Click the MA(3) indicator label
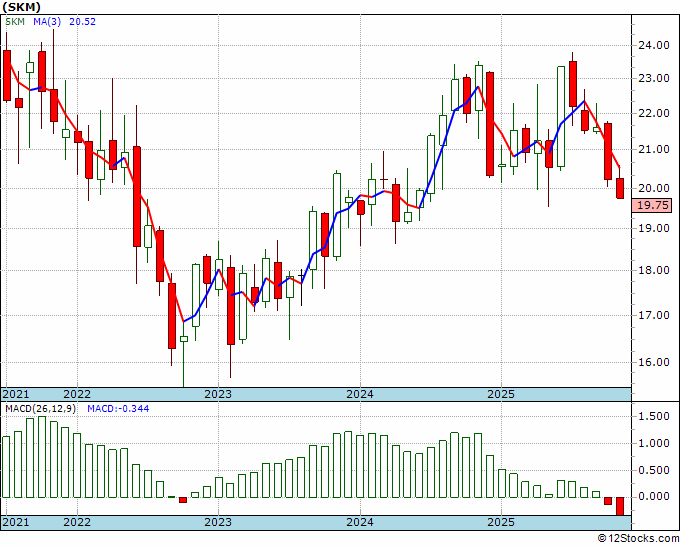Screen dimensions: 680x546 pyautogui.click(x=47, y=22)
